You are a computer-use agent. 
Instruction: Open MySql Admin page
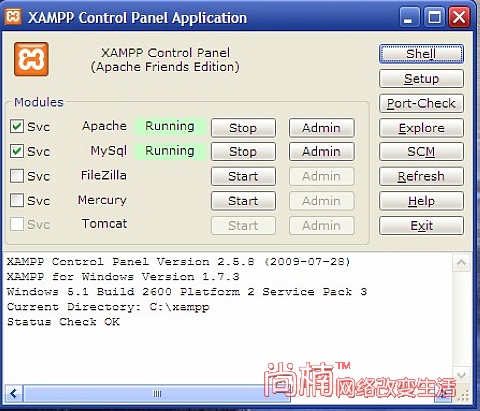pyautogui.click(x=322, y=152)
